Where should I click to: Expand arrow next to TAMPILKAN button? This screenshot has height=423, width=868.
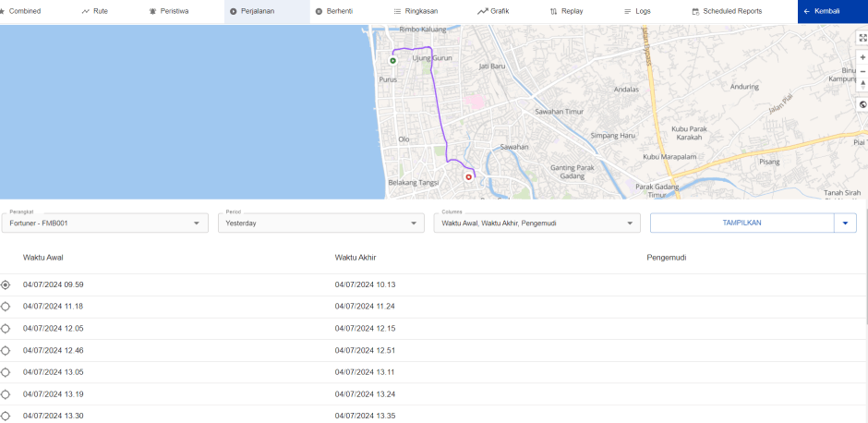point(845,223)
